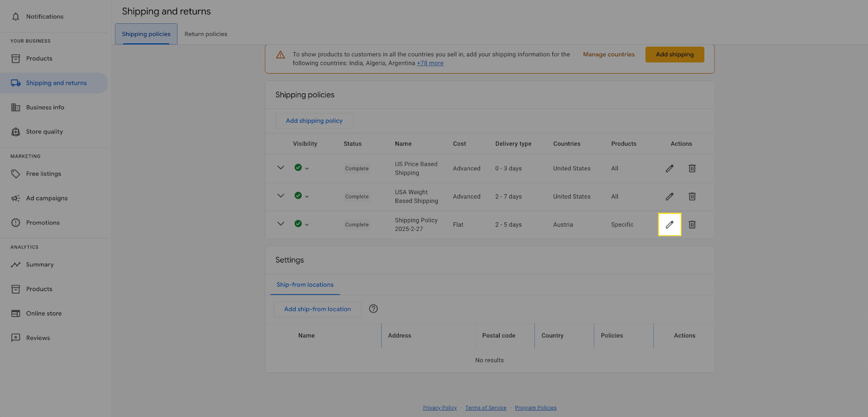The width and height of the screenshot is (868, 417).
Task: Click the 0 - 3 days delivery cell
Action: tap(508, 169)
